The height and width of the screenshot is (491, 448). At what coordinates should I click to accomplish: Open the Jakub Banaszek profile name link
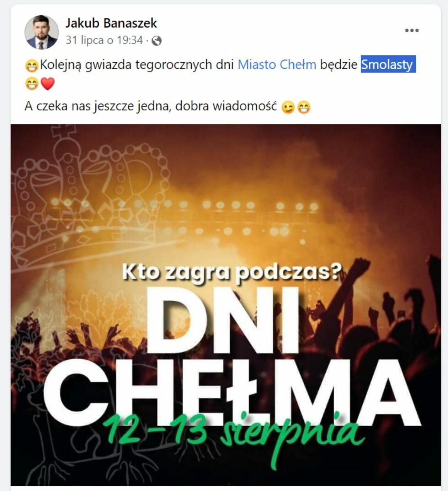[x=111, y=23]
